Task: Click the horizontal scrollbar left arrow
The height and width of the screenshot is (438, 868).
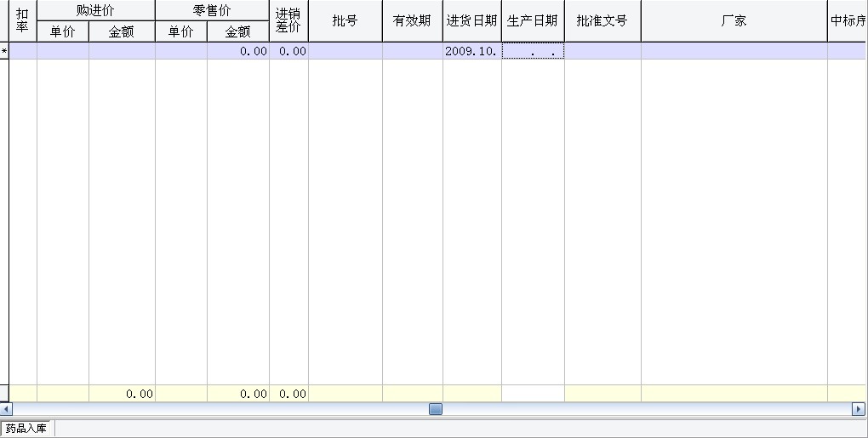Action: (x=6, y=409)
